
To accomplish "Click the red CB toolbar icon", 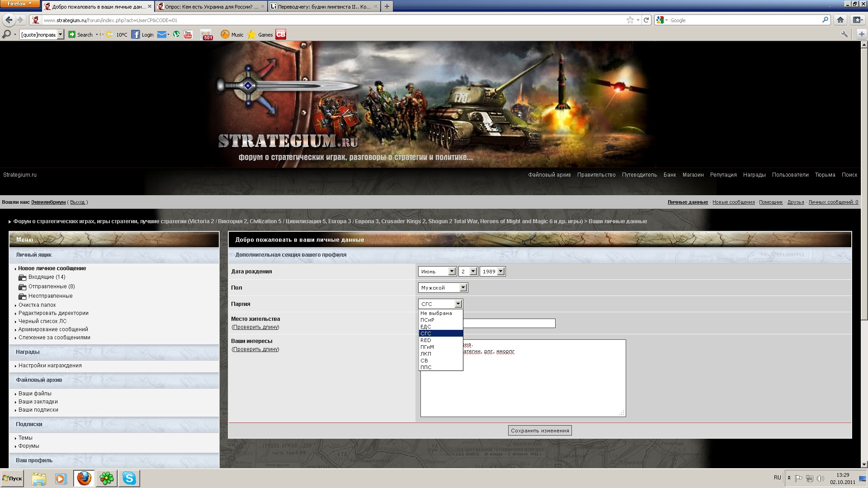I will point(281,34).
